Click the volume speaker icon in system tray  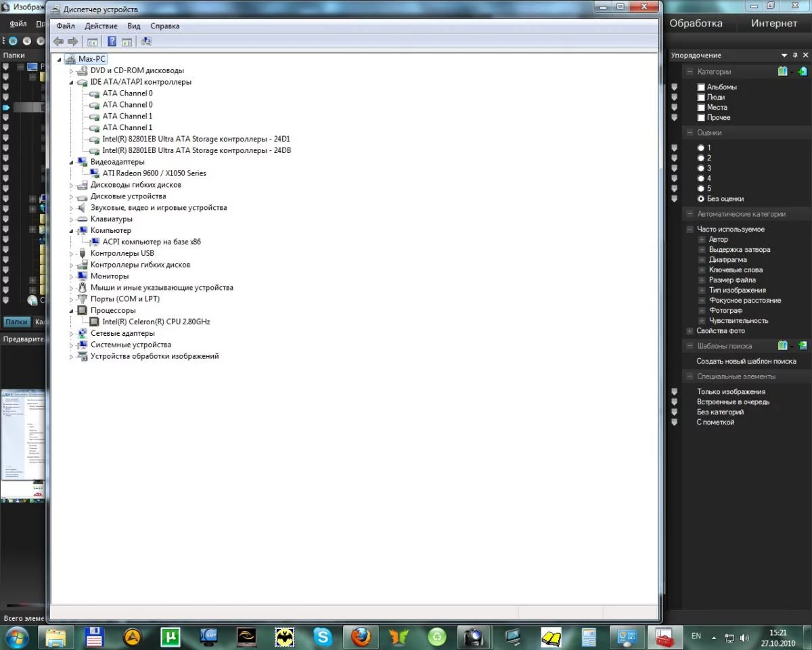point(745,637)
